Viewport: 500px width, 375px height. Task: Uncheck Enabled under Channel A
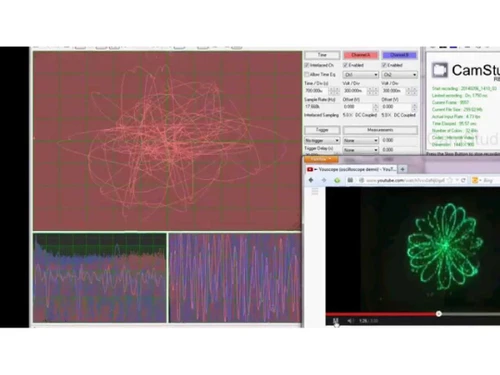(346, 65)
